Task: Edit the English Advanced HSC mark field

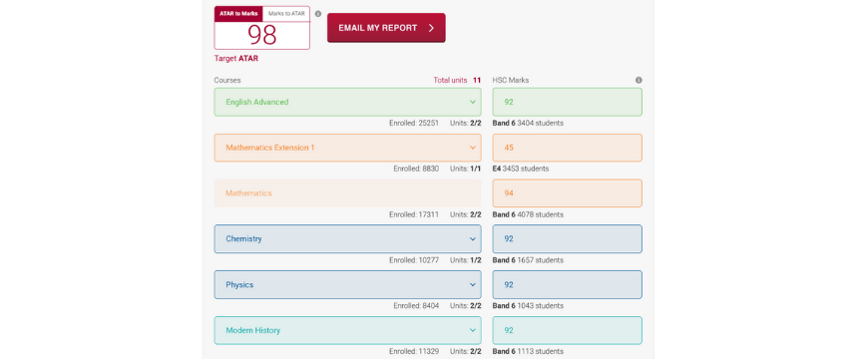Action: pos(568,102)
